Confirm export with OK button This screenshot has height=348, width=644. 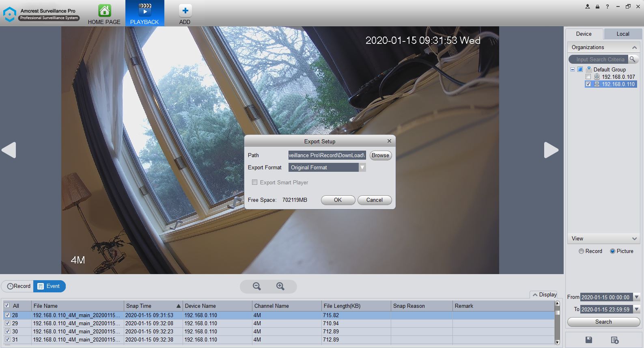coord(338,200)
